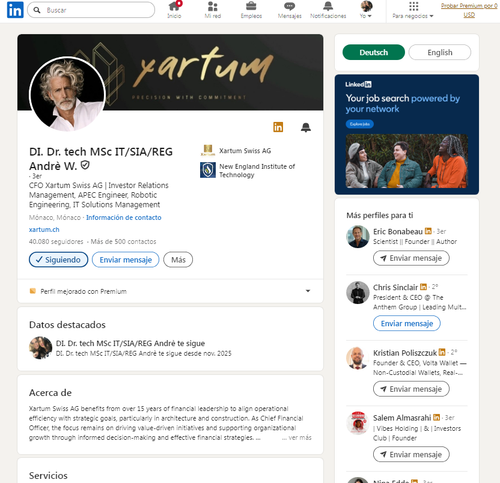Click Kristian Poliszczuk's Premium badge
Screen dimensions: 500x483
click(442, 352)
